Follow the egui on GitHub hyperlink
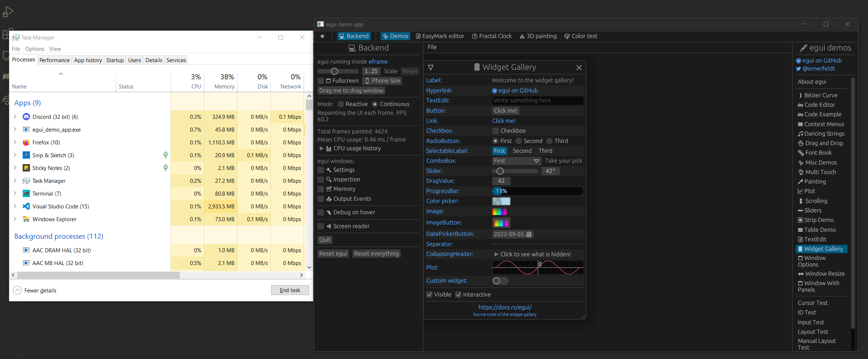The height and width of the screenshot is (359, 868). click(515, 90)
